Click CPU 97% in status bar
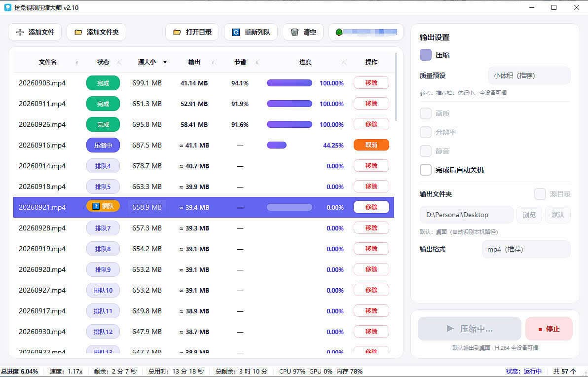The image size is (588, 377). [292, 372]
